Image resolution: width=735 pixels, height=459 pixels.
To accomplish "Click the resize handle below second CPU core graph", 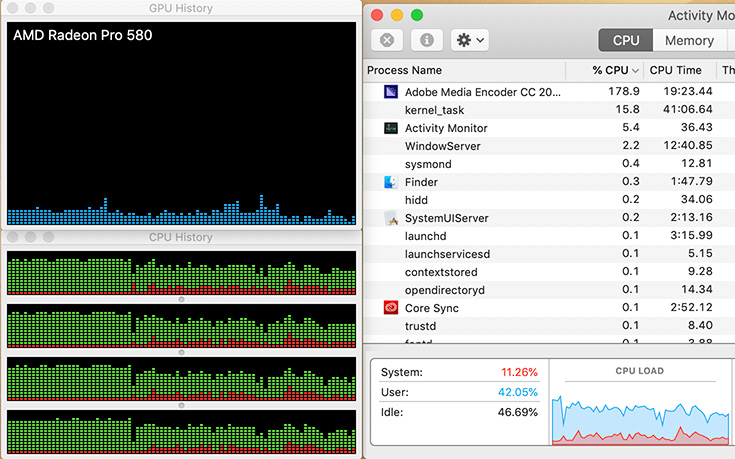I will click(181, 352).
